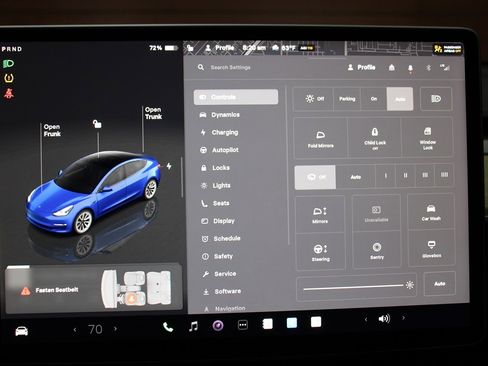Open the Lights settings tab

pyautogui.click(x=216, y=185)
